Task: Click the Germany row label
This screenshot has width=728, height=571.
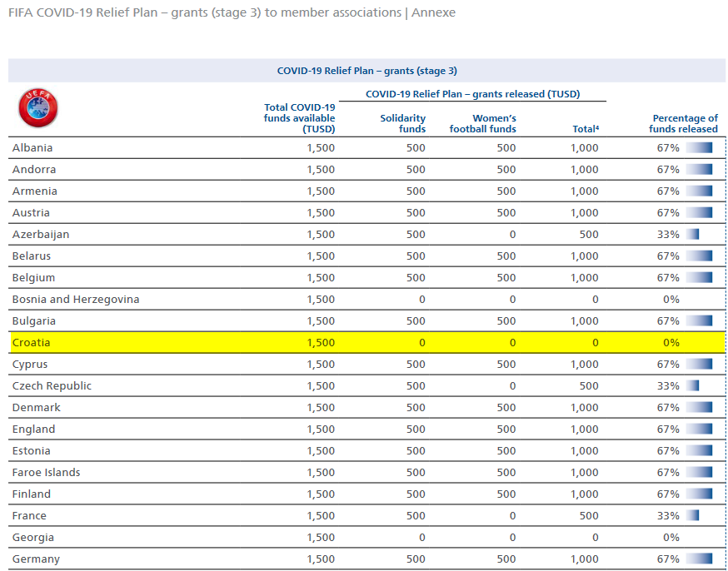Action: pyautogui.click(x=36, y=559)
